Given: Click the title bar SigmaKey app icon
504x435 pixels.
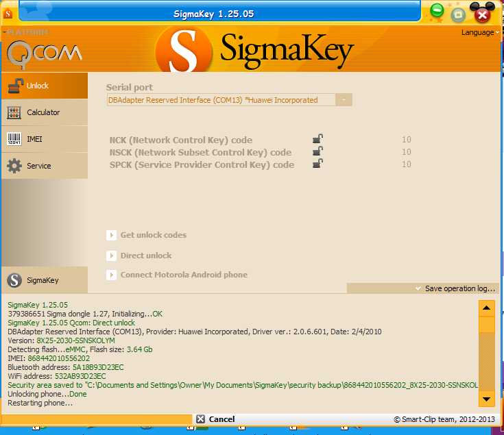Looking at the screenshot, I should point(8,12).
